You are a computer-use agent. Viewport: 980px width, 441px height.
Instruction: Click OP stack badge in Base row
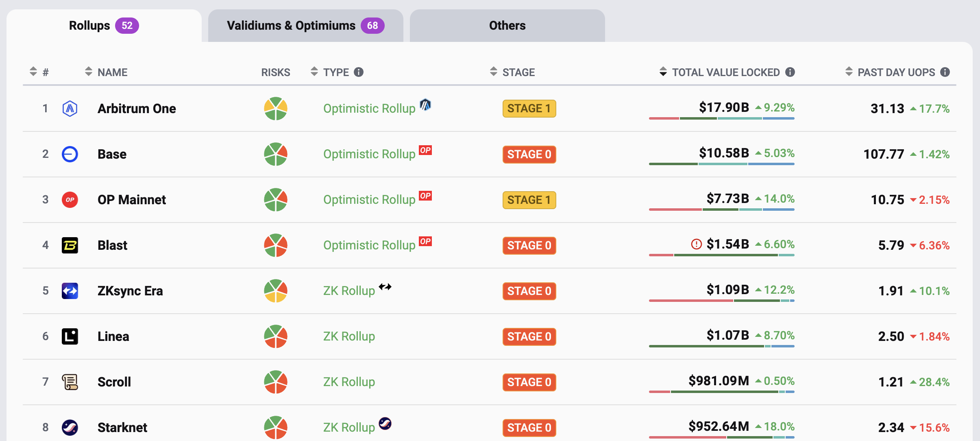coord(425,150)
